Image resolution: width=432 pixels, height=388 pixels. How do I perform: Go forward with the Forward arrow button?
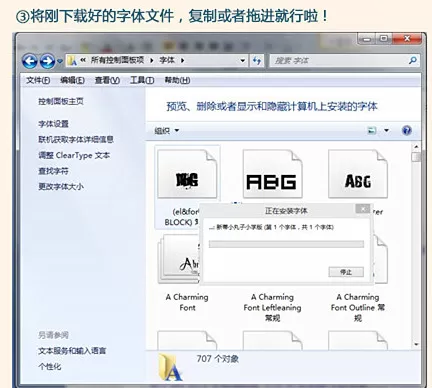pyautogui.click(x=47, y=61)
